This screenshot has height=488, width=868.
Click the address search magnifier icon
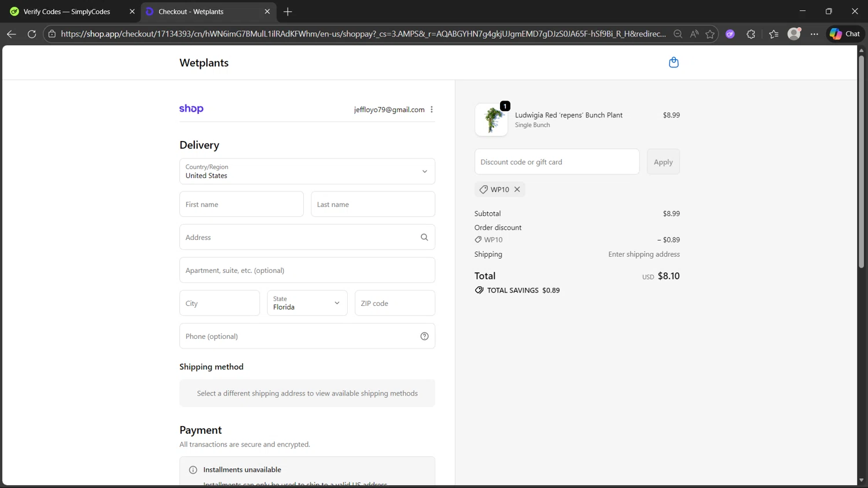coord(424,237)
